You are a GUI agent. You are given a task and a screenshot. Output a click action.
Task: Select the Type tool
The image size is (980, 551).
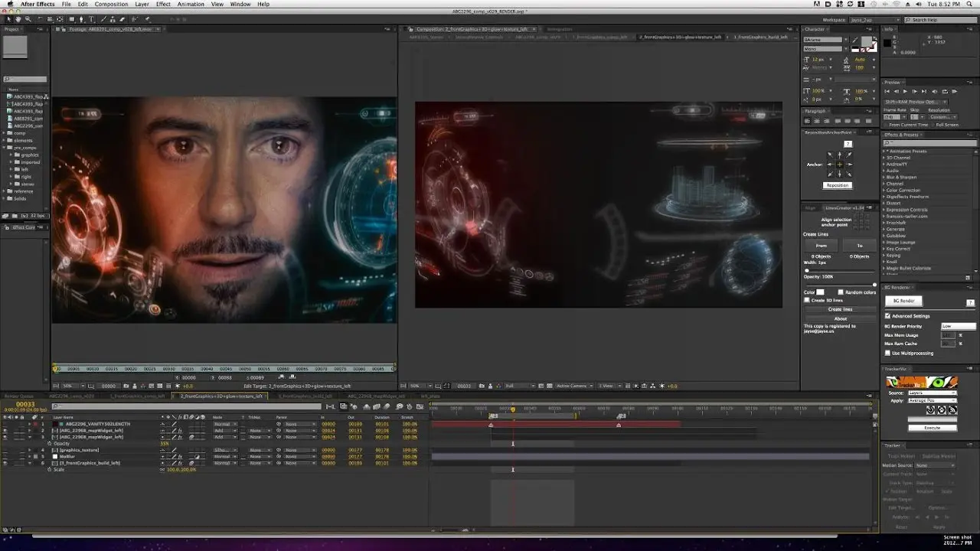pos(91,19)
